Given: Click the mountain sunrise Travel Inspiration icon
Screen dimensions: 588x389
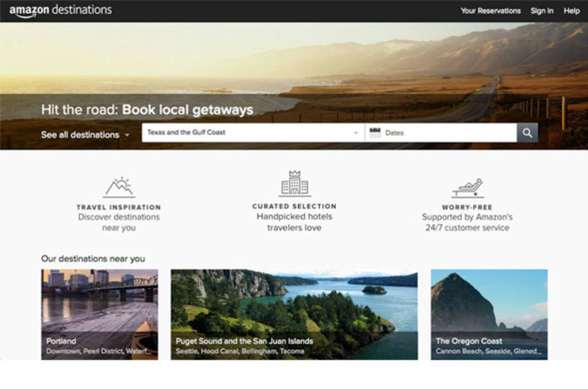Looking at the screenshot, I should click(x=119, y=187).
